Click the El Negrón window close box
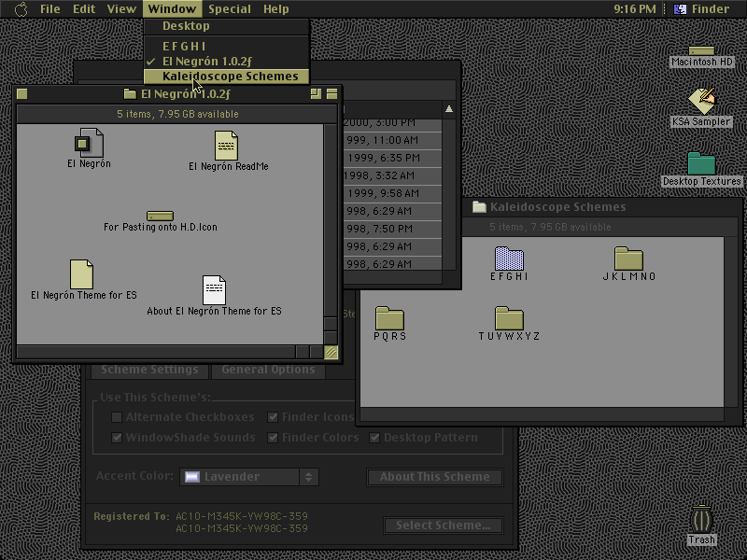This screenshot has height=560, width=747. [21, 94]
